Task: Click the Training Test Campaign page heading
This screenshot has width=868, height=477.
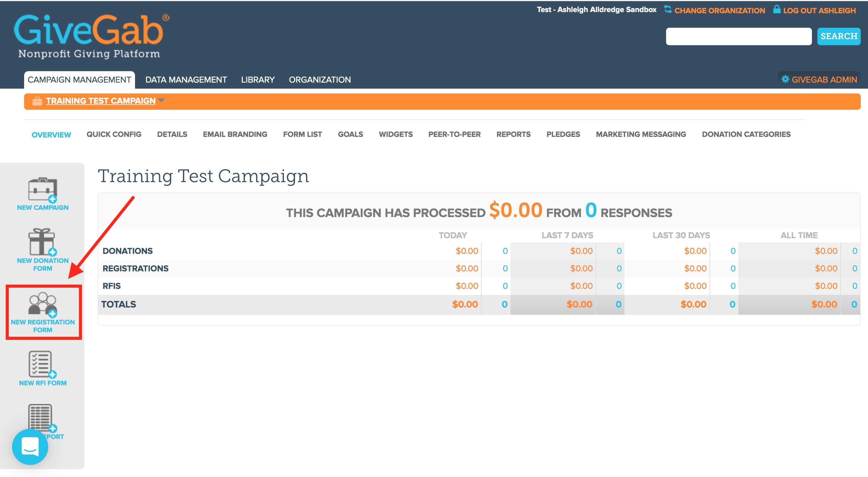Action: (203, 176)
